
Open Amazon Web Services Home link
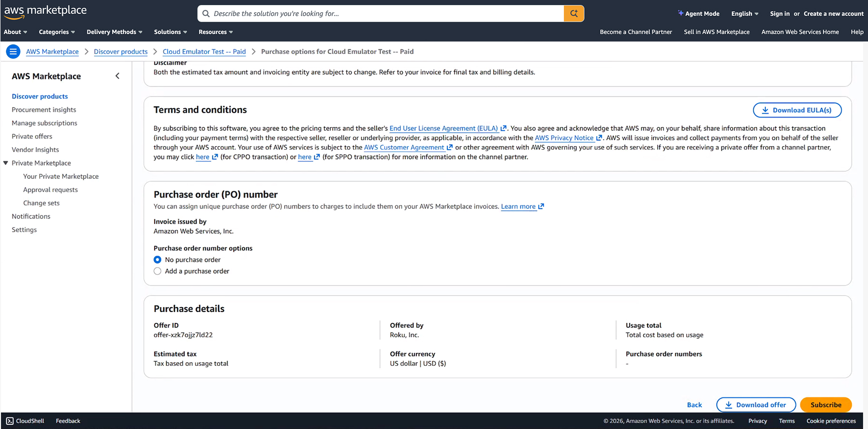[x=800, y=32]
